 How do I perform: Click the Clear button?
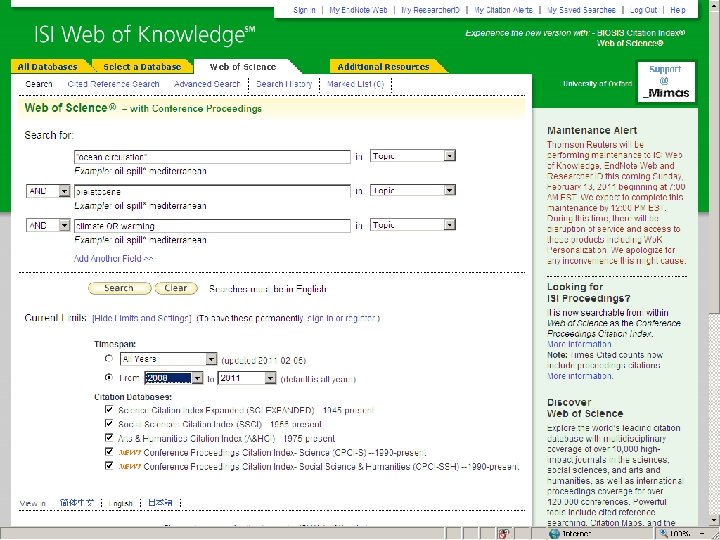(176, 288)
